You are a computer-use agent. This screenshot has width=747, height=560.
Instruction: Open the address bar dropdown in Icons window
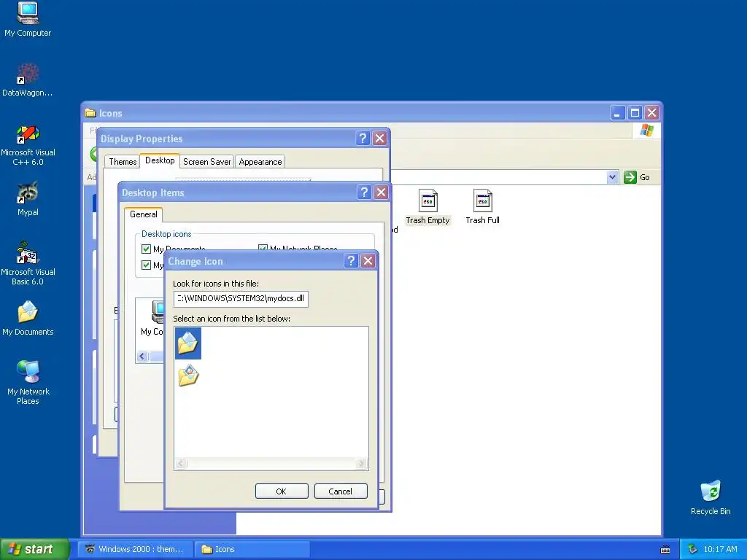point(612,177)
